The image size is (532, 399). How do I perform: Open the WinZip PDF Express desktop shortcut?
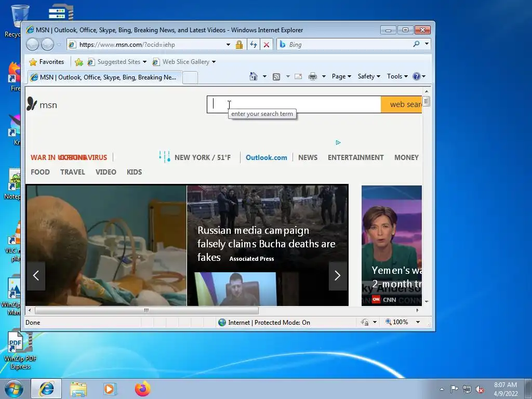[20, 350]
